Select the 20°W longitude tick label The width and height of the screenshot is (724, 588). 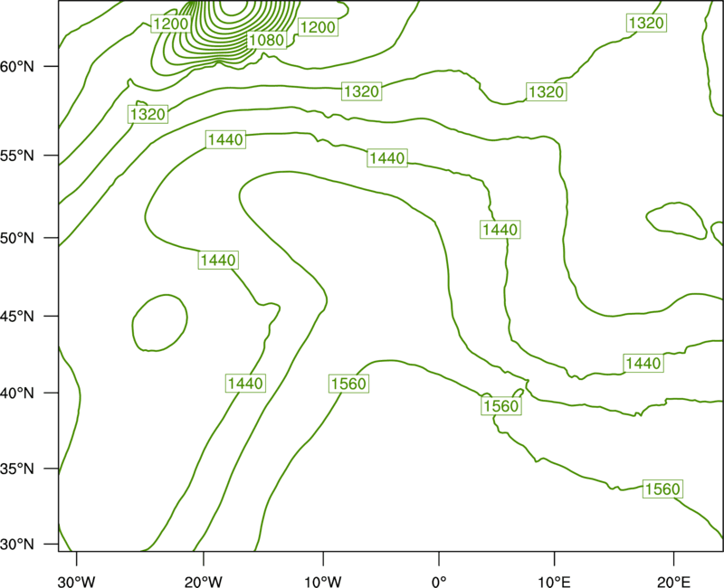pyautogui.click(x=204, y=582)
